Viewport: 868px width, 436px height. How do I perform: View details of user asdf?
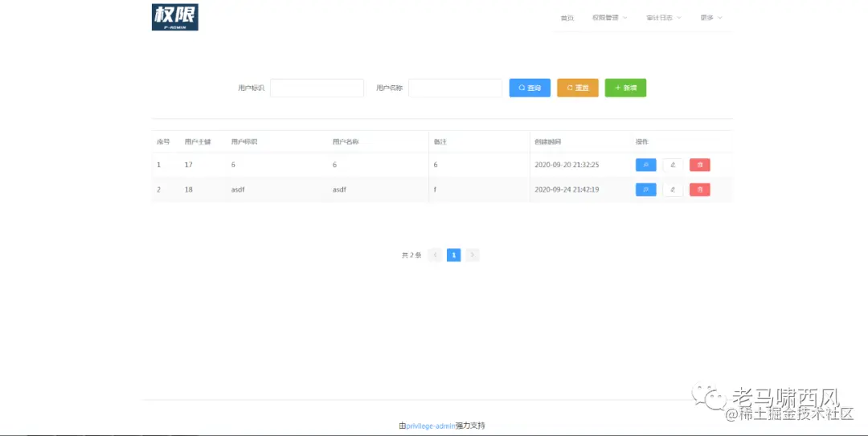[646, 189]
